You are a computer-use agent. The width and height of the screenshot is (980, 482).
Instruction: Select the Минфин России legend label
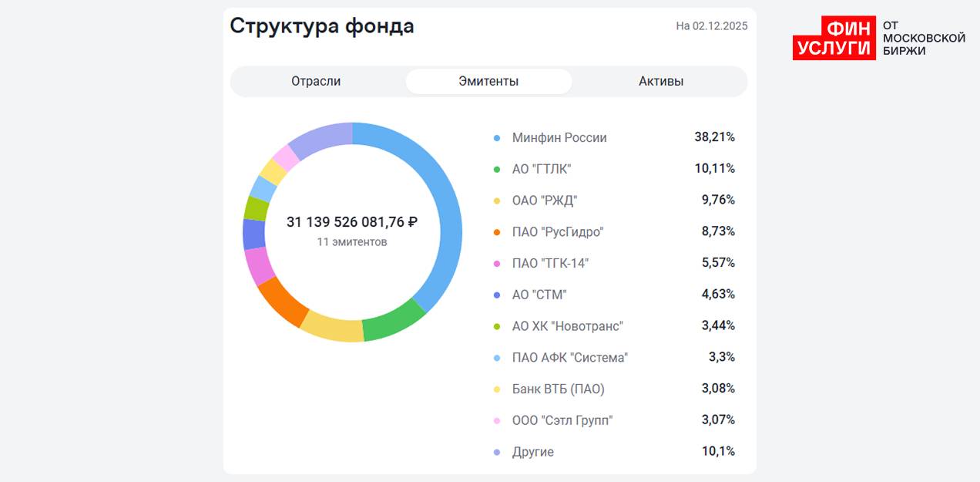[559, 138]
